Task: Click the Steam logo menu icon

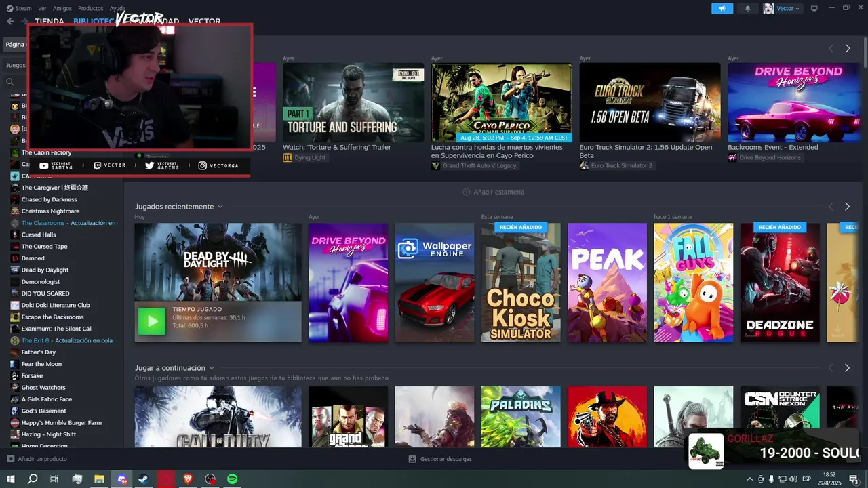Action: [9, 8]
